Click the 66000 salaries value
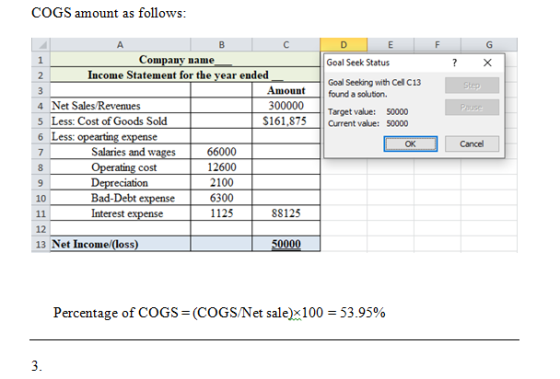 [221, 152]
